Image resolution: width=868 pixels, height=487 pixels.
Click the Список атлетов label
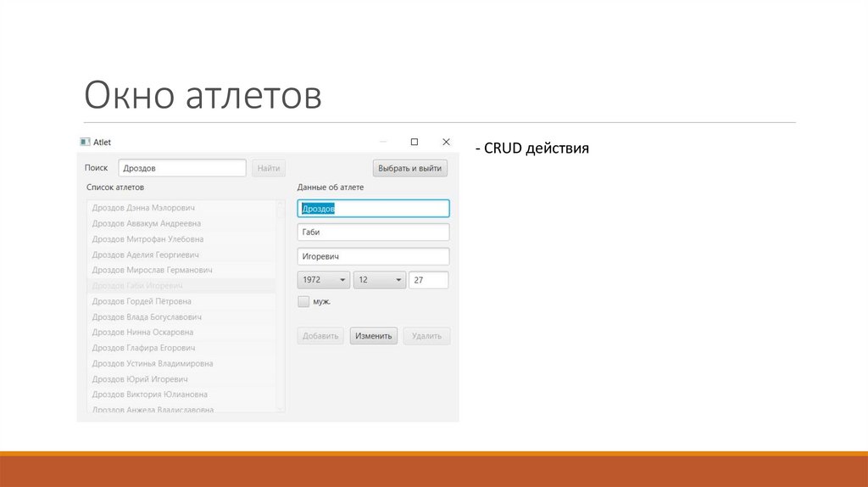point(115,188)
